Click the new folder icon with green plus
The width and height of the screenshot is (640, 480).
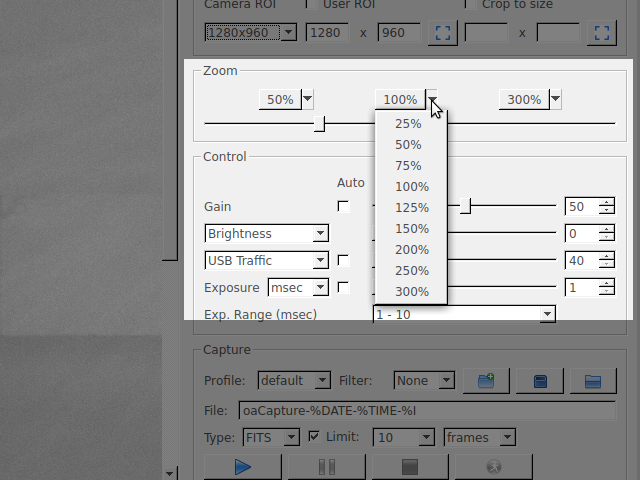click(486, 381)
